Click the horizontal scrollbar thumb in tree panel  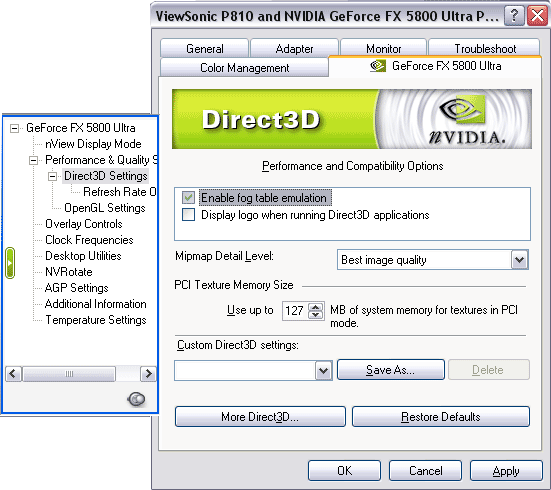[69, 374]
